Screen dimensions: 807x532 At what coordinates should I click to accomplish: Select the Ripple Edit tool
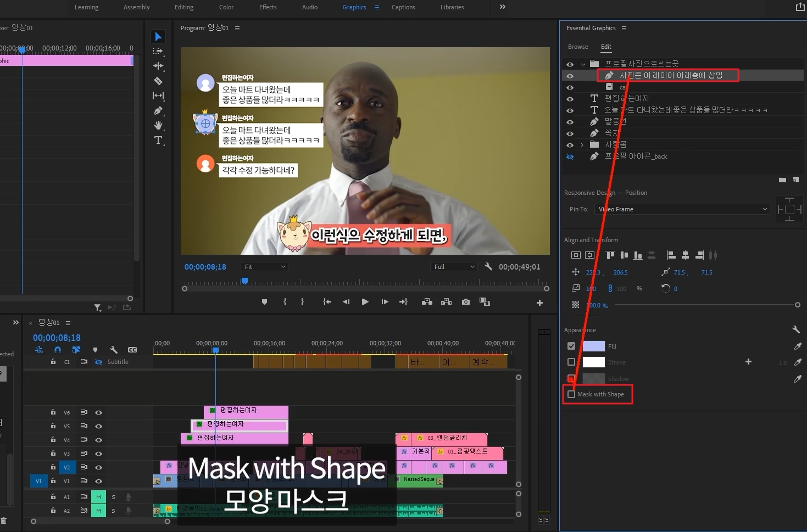[x=158, y=66]
